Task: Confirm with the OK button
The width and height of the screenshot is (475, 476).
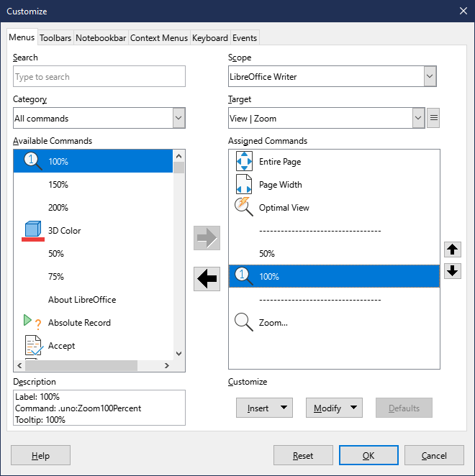Action: tap(368, 455)
